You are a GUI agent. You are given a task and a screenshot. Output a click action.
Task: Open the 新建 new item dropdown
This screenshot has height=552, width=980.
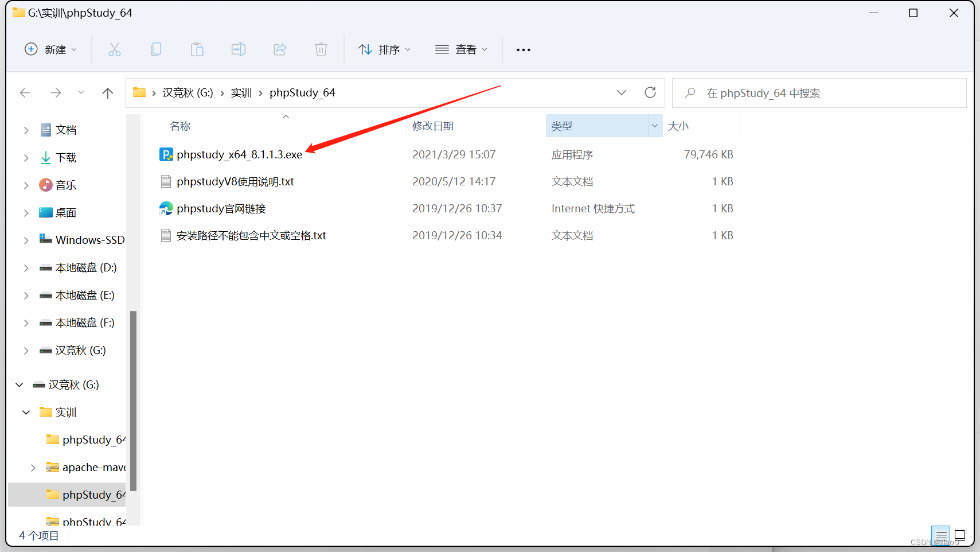click(x=50, y=49)
